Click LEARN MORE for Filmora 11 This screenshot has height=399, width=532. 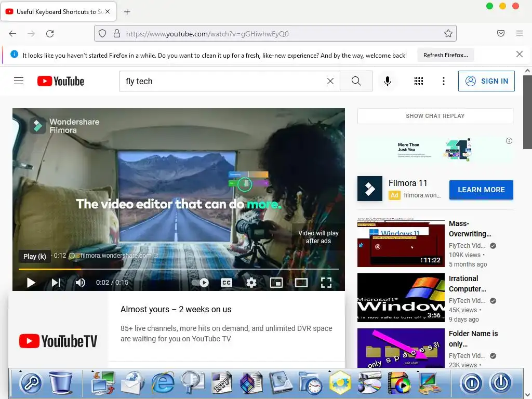[x=481, y=190]
